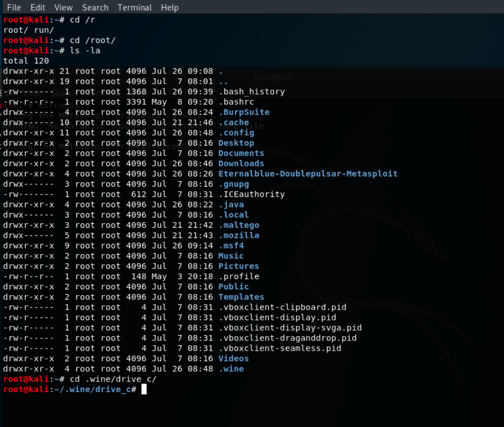This screenshot has height=427, width=504.
Task: Open the Edit menu
Action: point(37,8)
